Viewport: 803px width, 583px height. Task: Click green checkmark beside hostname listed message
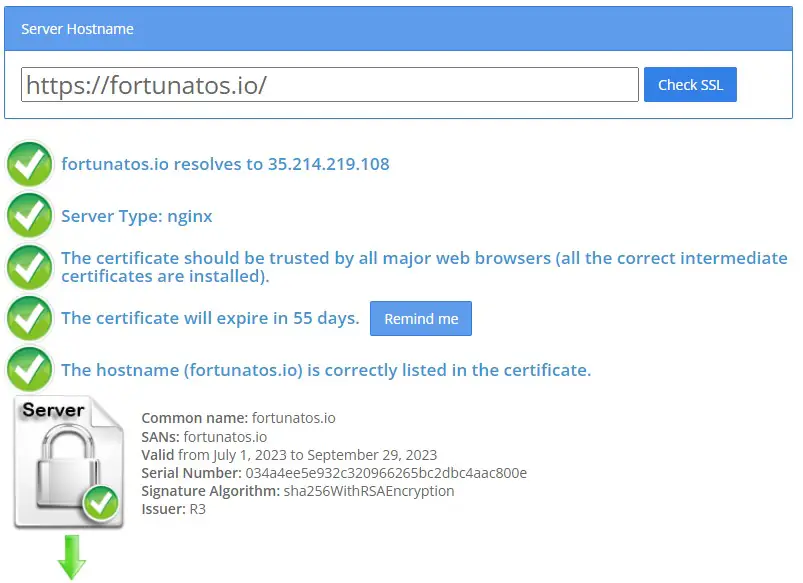[x=29, y=369]
